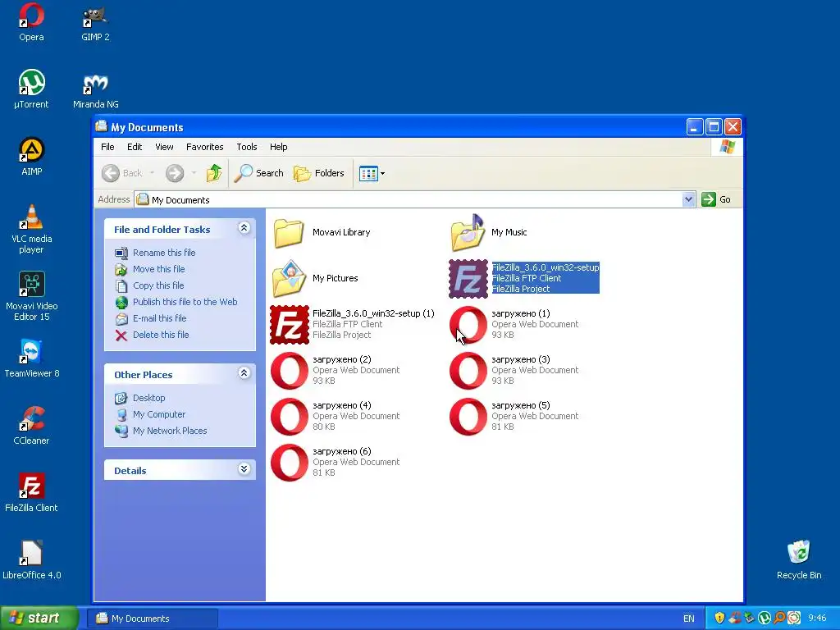
Task: Select the My Music folder
Action: pyautogui.click(x=489, y=232)
